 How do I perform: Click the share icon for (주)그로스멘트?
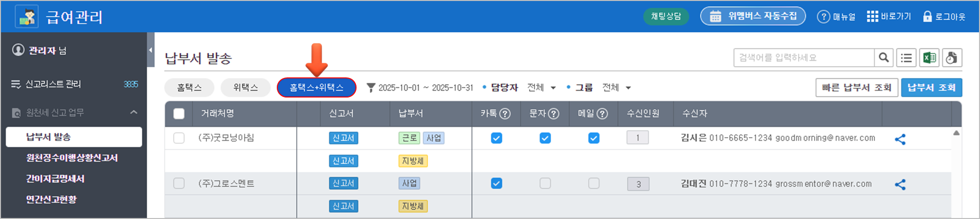click(900, 184)
